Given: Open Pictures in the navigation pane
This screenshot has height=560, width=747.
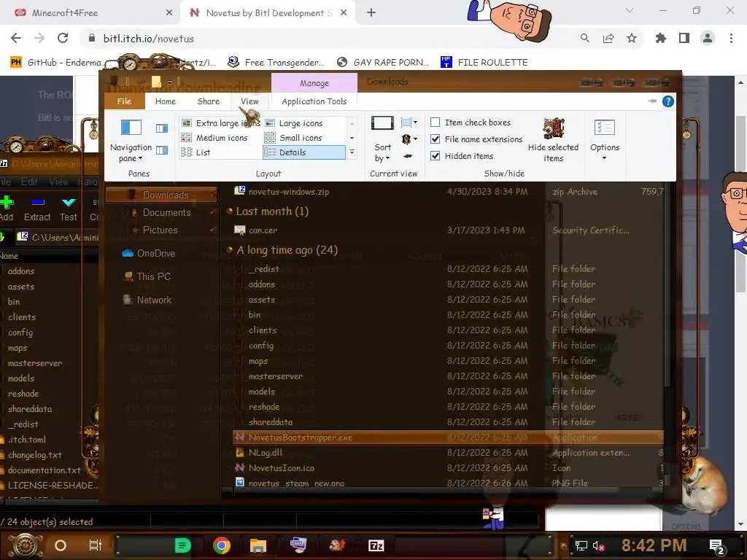Looking at the screenshot, I should pyautogui.click(x=161, y=230).
